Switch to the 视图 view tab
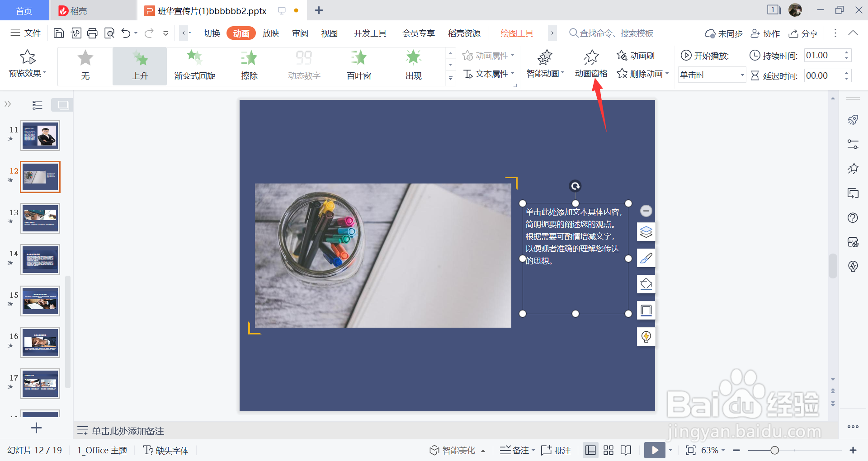Screen dimensions: 868x461 pos(330,33)
